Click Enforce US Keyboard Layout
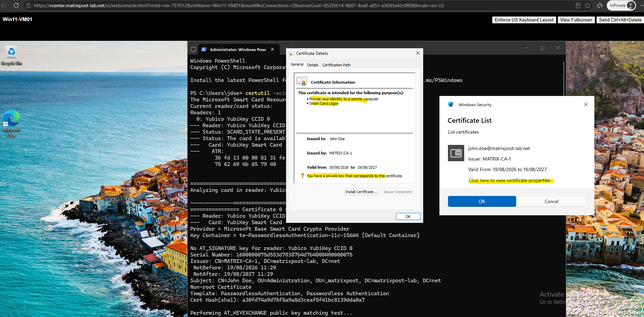This screenshot has height=317, width=644. coord(524,20)
